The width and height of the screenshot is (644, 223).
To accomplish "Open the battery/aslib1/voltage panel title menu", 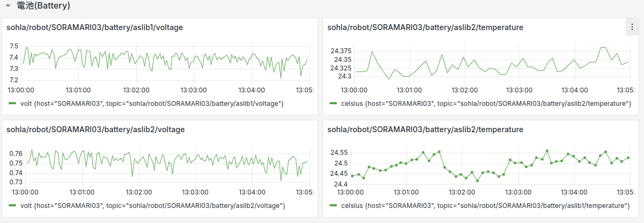I will click(96, 27).
